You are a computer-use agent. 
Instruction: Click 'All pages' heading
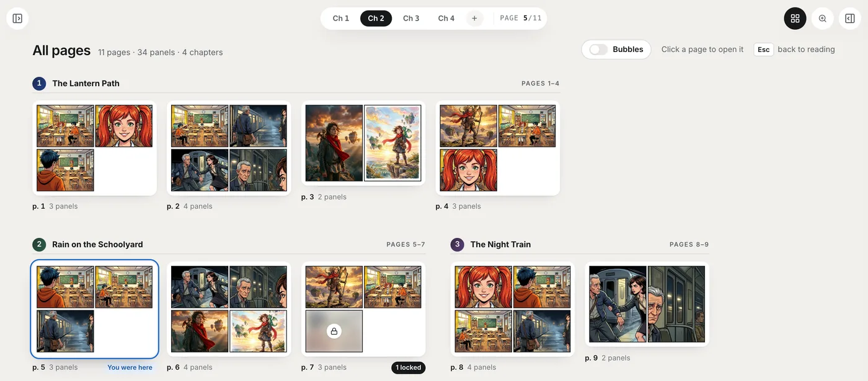pyautogui.click(x=61, y=51)
